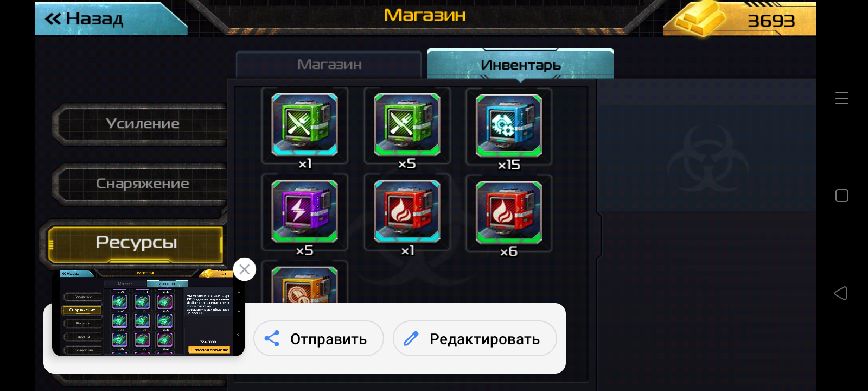
Task: Open the Снаряжение category
Action: coord(142,184)
